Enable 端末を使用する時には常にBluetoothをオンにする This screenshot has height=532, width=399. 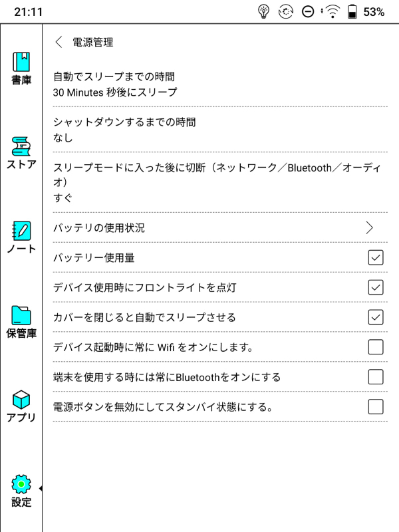377,376
